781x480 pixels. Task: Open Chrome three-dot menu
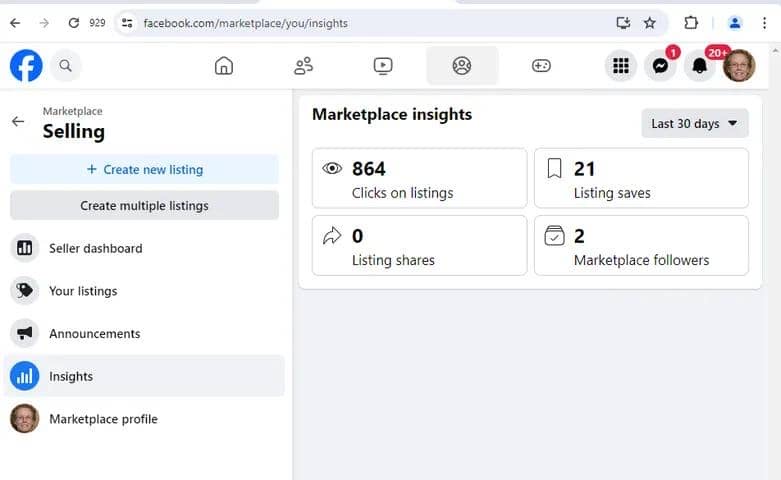(x=764, y=23)
